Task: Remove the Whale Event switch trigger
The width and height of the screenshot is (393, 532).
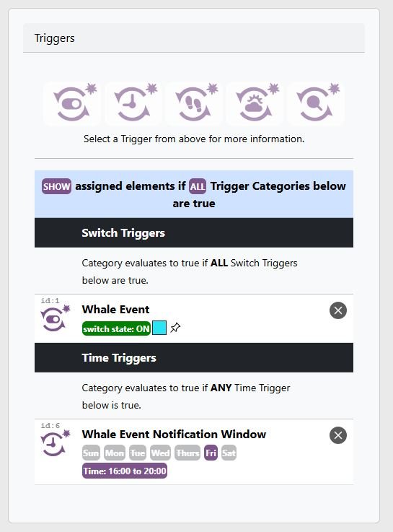Action: click(x=337, y=310)
